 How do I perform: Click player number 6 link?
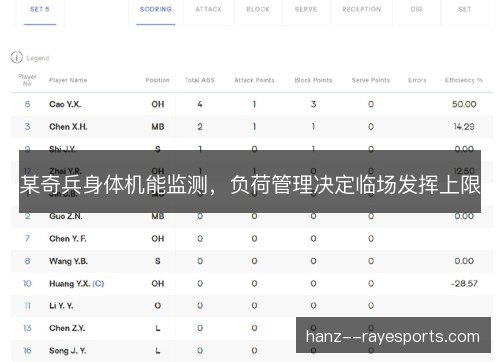click(27, 104)
